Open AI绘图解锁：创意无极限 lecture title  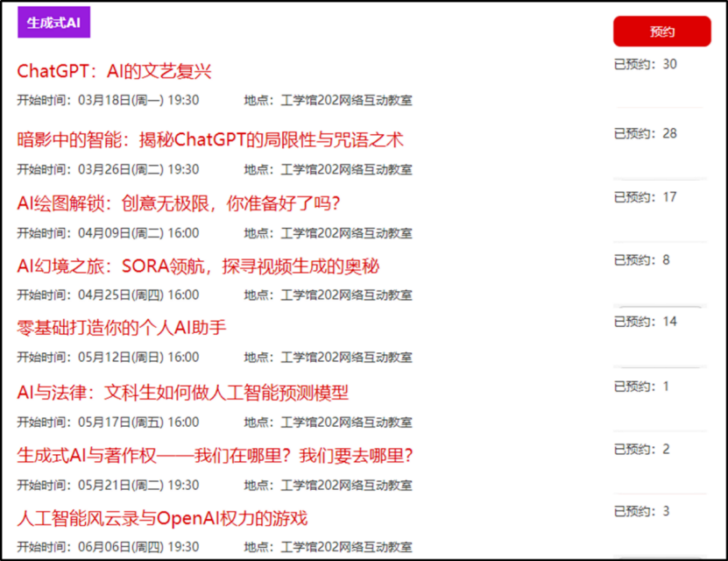click(179, 203)
